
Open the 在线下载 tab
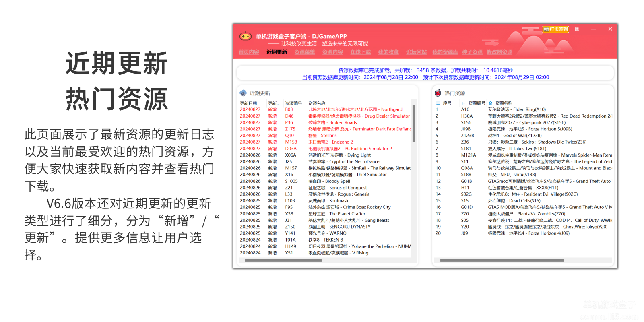[x=361, y=52]
